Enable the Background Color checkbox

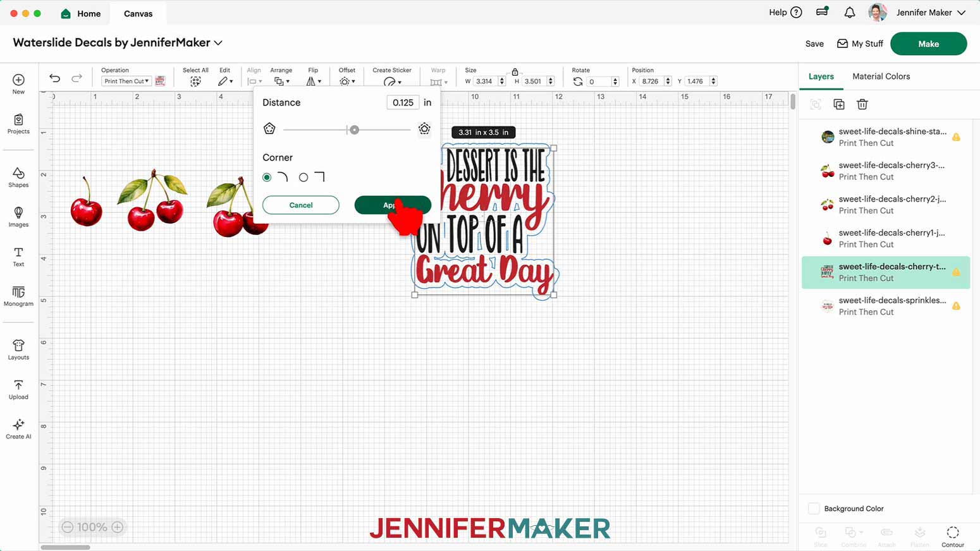[x=814, y=509]
